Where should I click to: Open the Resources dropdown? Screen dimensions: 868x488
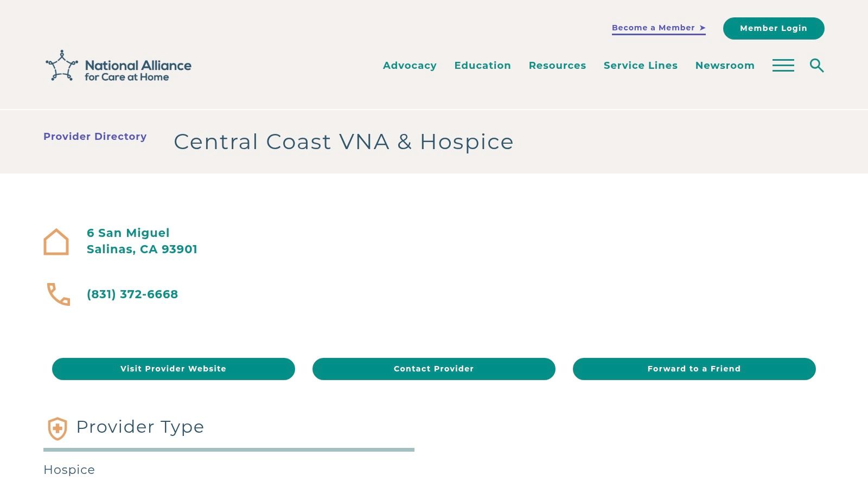557,65
